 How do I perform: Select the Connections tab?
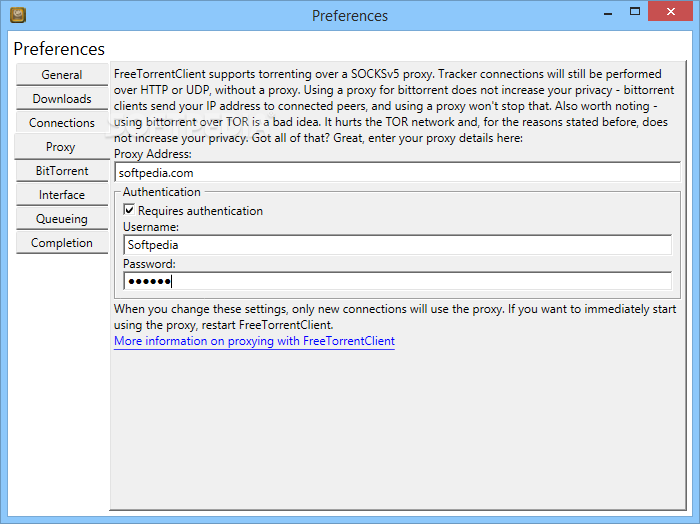click(62, 123)
